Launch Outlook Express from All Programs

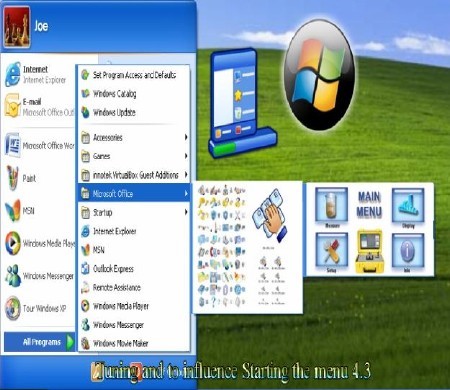134,269
